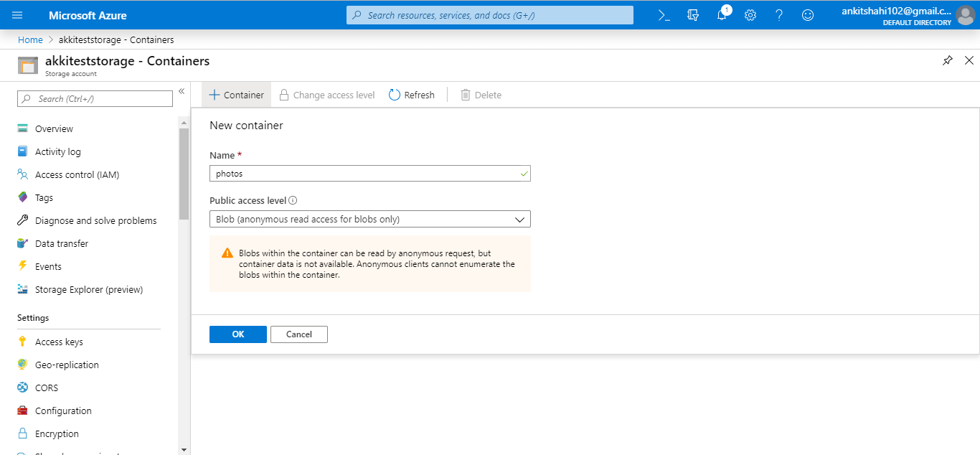Open the account menu for ankitshahi102
Image resolution: width=980 pixels, height=455 pixels.
click(907, 15)
